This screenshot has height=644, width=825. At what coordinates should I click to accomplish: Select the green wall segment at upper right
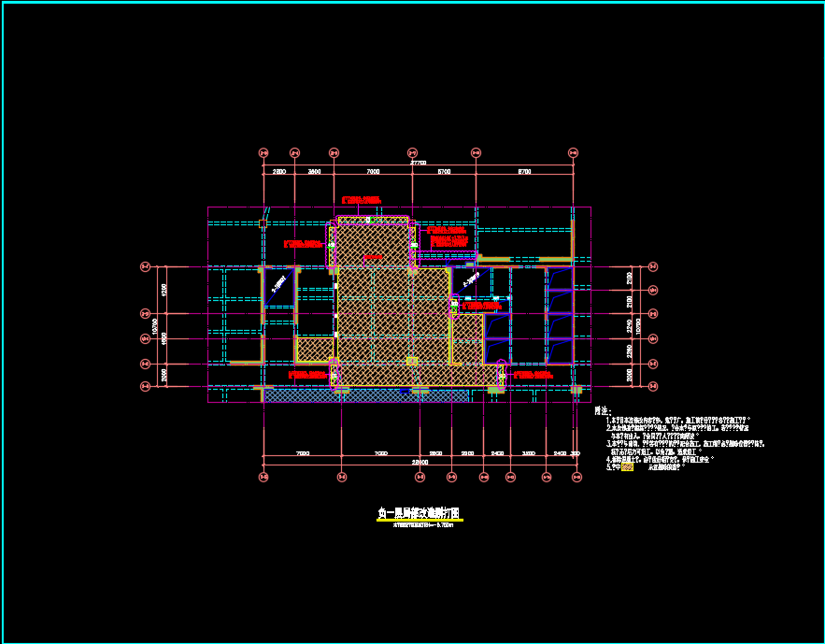click(523, 258)
